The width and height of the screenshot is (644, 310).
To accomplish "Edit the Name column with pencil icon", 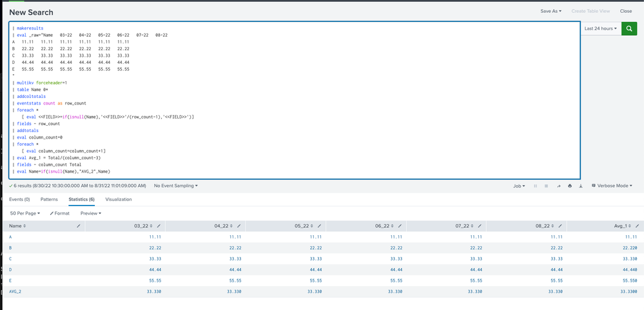I will coord(79,226).
